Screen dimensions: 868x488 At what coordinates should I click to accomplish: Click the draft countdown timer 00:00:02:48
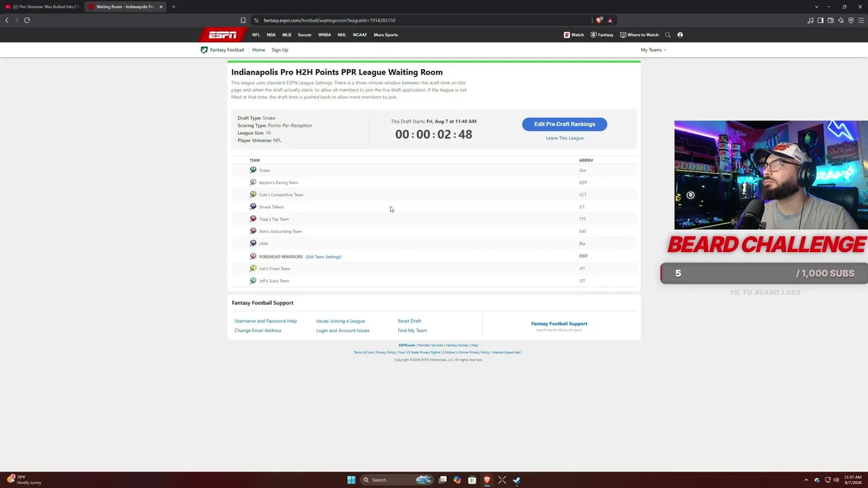[x=433, y=134]
